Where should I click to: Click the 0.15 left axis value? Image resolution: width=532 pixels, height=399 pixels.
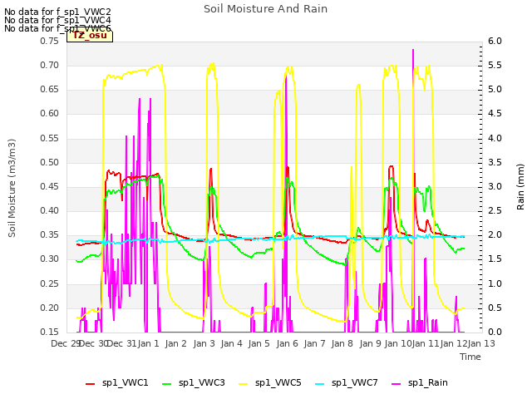pos(50,332)
